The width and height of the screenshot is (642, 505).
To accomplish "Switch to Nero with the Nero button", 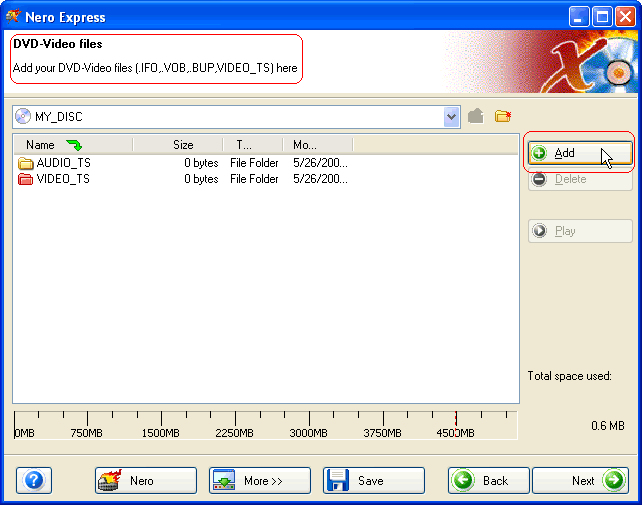I will (x=146, y=481).
